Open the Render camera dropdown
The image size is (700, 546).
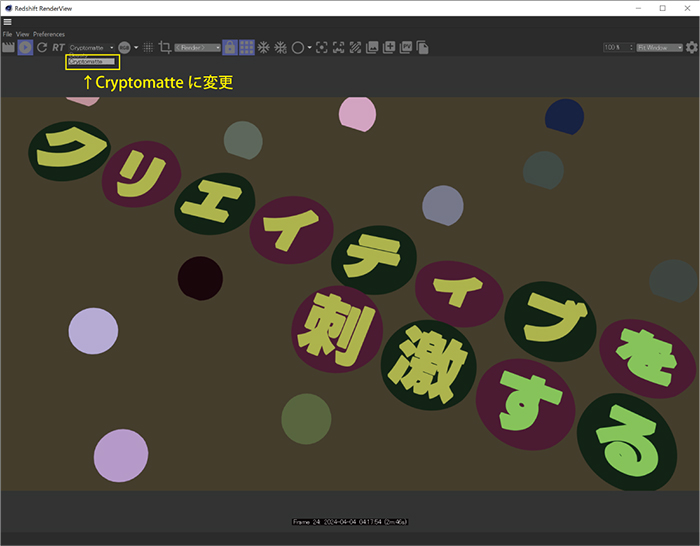point(197,47)
